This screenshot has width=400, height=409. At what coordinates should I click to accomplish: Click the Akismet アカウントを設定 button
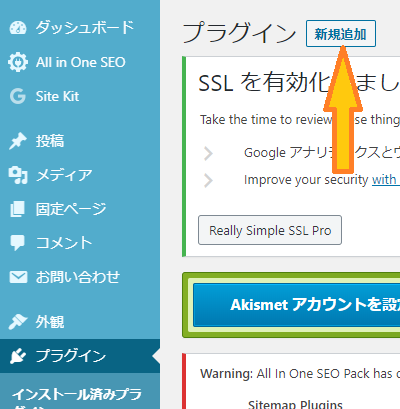tap(297, 305)
